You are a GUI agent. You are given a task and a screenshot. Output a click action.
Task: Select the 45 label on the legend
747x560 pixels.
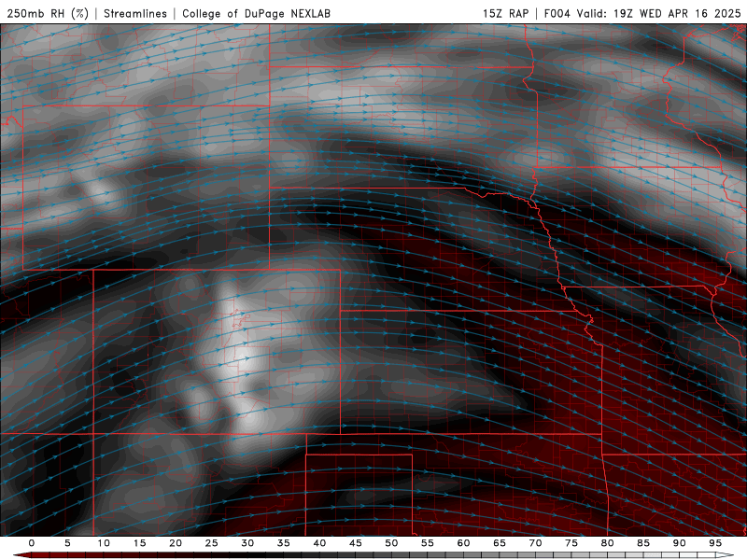tap(356, 543)
